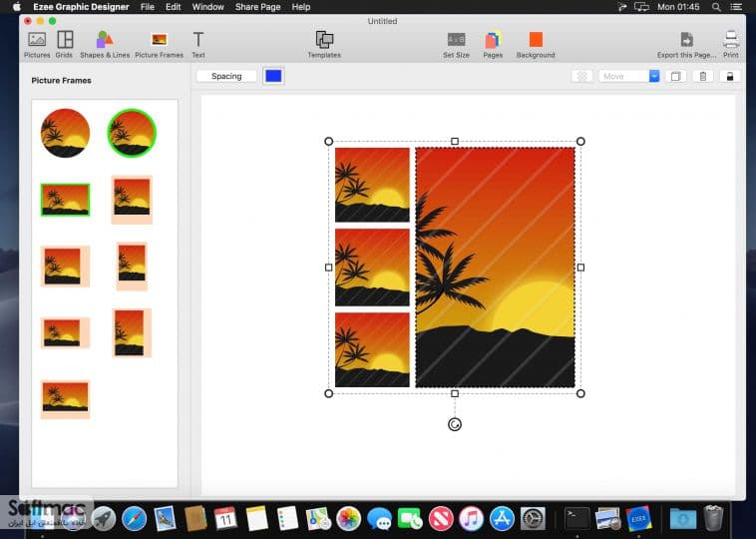This screenshot has height=539, width=756.
Task: Open the Pages tool
Action: [493, 45]
